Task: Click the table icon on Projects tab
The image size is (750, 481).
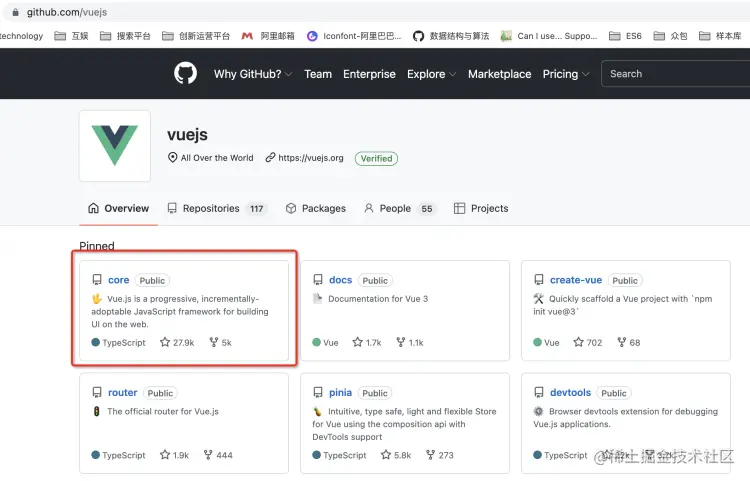Action: coord(459,208)
